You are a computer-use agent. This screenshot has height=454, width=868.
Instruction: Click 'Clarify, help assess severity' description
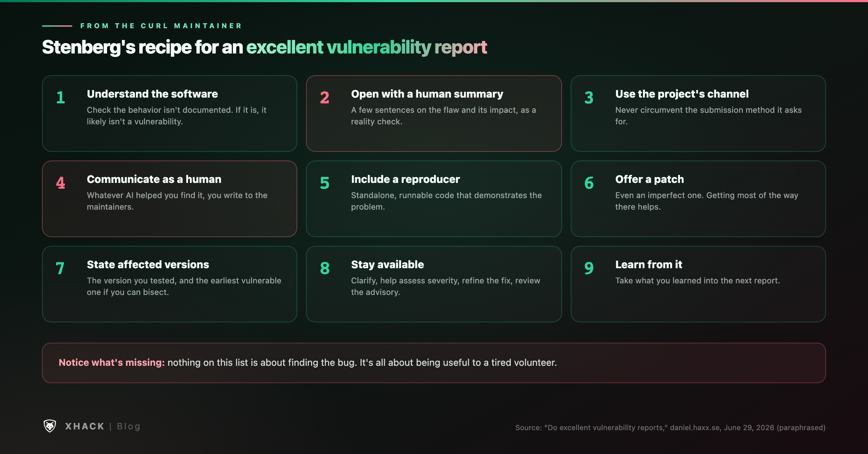[x=446, y=286]
